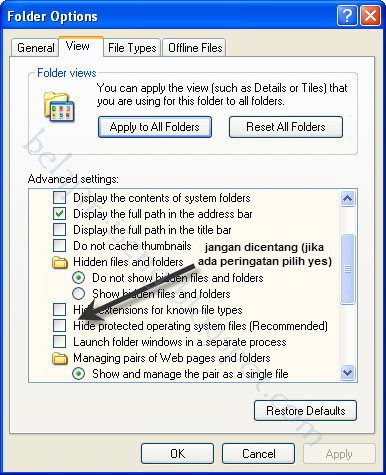
Task: Select Show and manage pair as single file
Action: click(x=78, y=374)
